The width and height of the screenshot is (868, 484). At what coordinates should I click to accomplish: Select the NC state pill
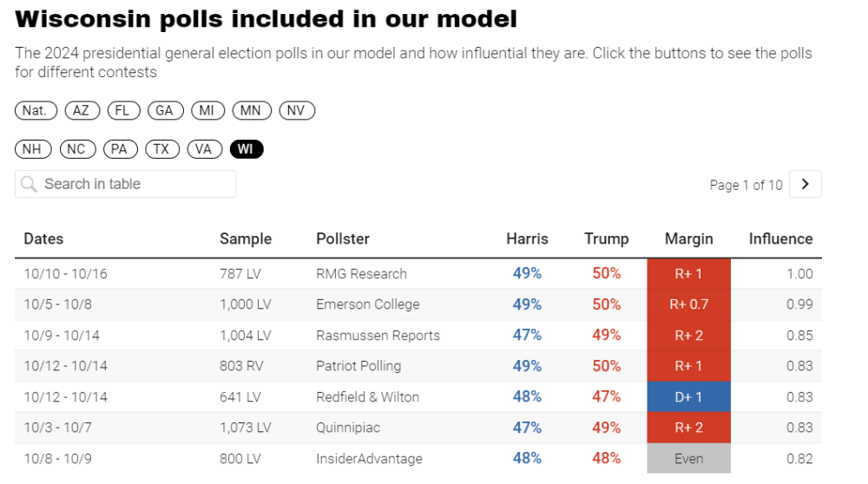coord(76,149)
